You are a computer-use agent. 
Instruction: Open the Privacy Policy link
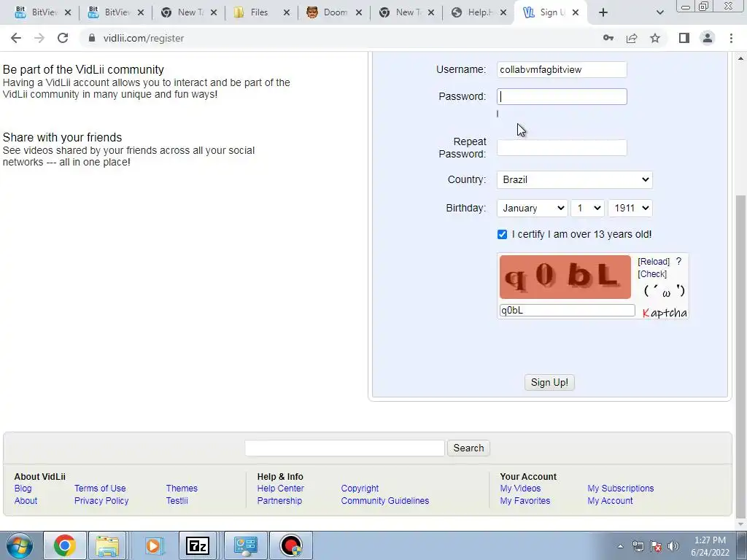(x=101, y=500)
